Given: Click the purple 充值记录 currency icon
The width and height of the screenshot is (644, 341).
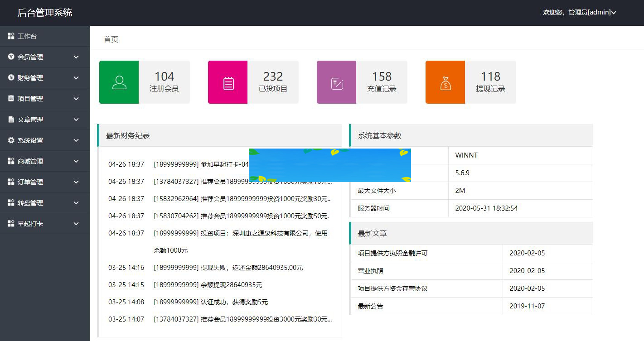Looking at the screenshot, I should click(x=336, y=82).
